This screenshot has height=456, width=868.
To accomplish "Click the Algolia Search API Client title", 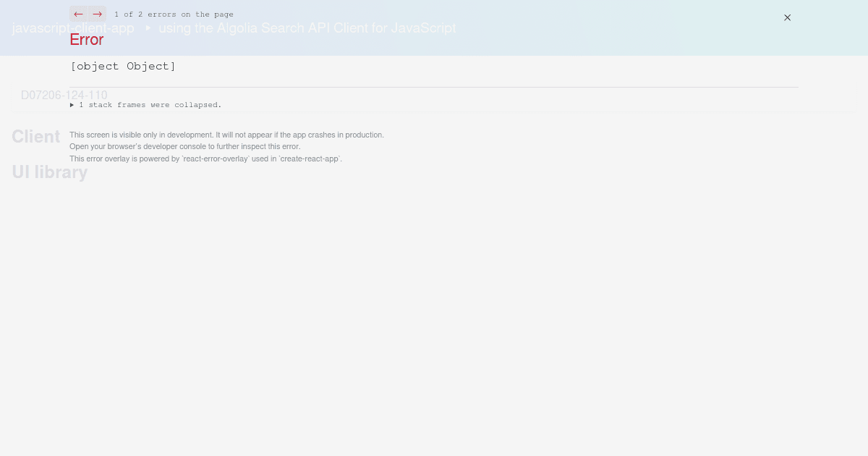I will tap(307, 28).
